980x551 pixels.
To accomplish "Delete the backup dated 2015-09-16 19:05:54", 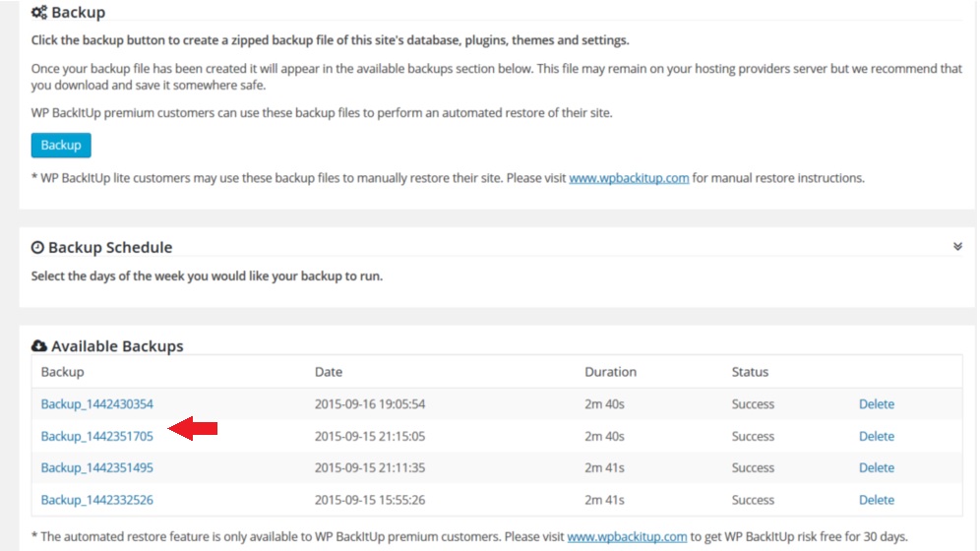I will [x=877, y=404].
